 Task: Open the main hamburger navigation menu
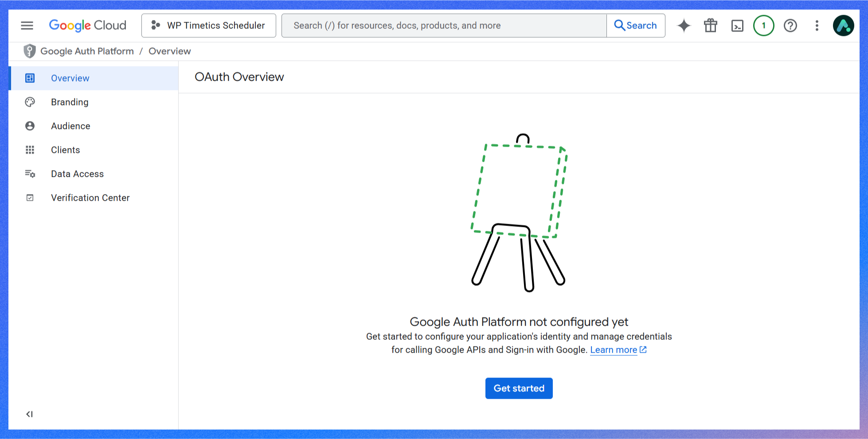27,26
